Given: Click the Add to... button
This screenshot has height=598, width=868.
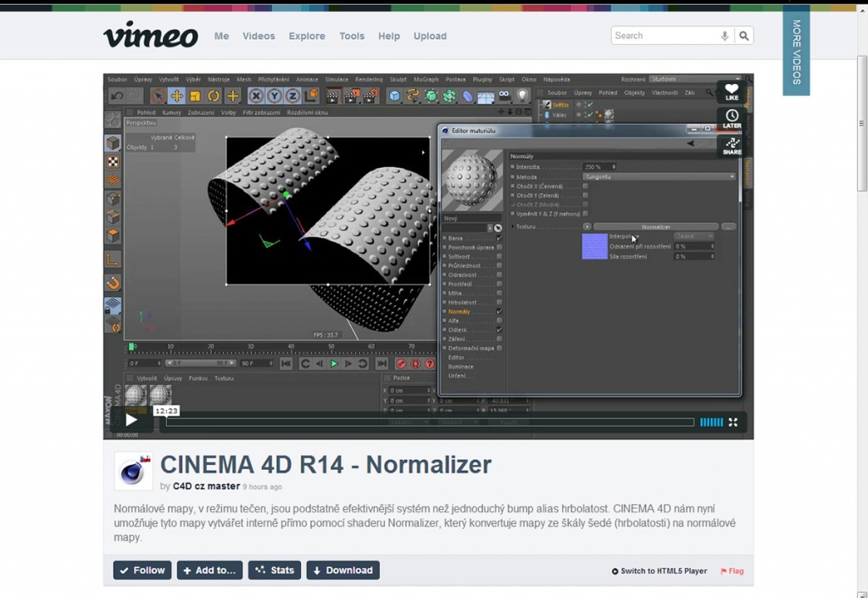Looking at the screenshot, I should [210, 570].
